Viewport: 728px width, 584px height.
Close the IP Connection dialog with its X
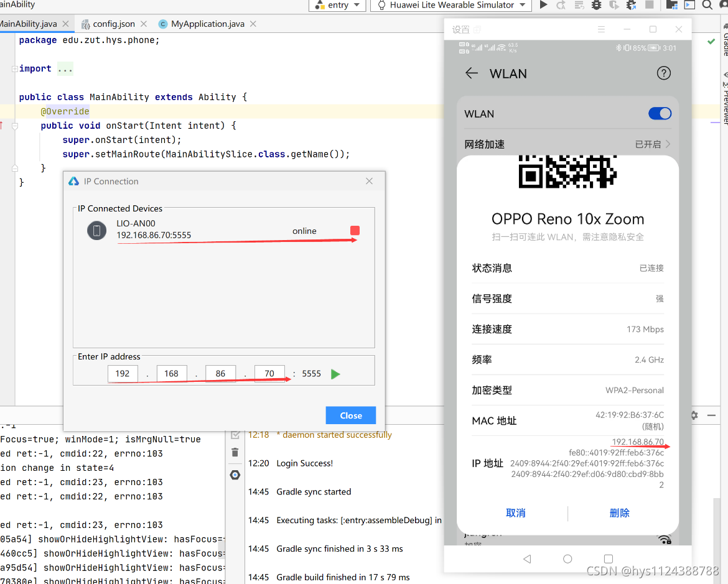click(x=369, y=181)
